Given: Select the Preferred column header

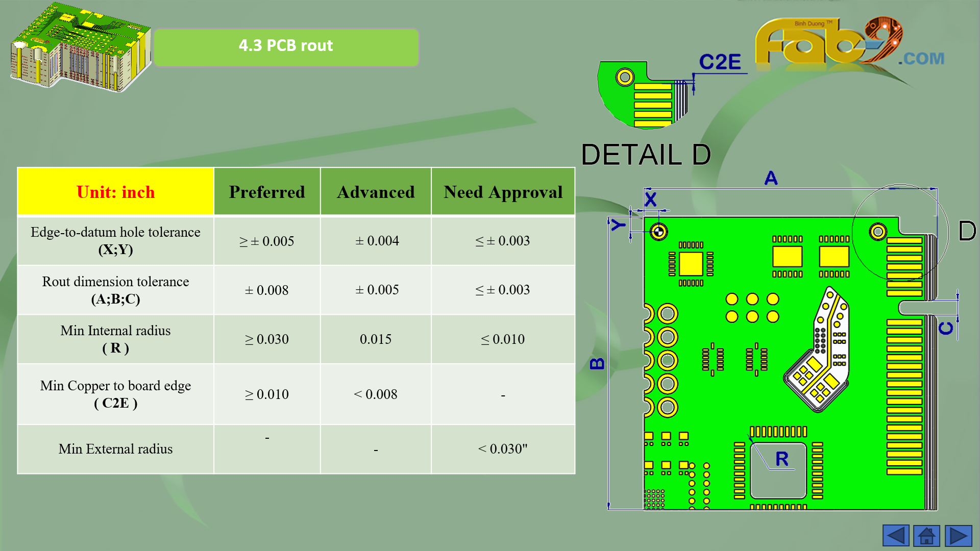Looking at the screenshot, I should pos(266,192).
